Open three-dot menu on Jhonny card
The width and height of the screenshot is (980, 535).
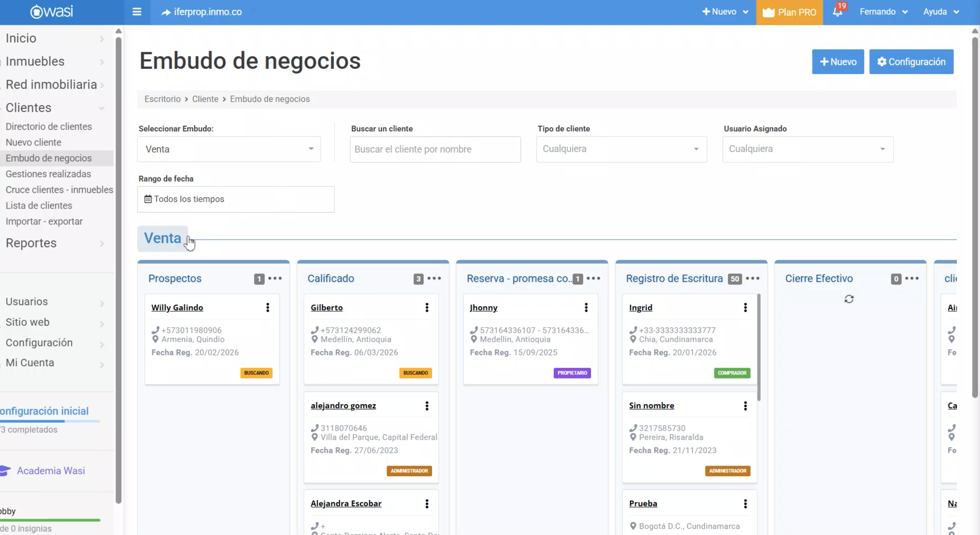tap(586, 307)
